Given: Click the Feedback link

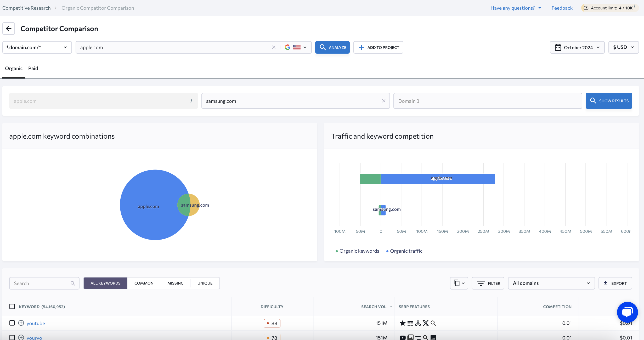Looking at the screenshot, I should [562, 8].
